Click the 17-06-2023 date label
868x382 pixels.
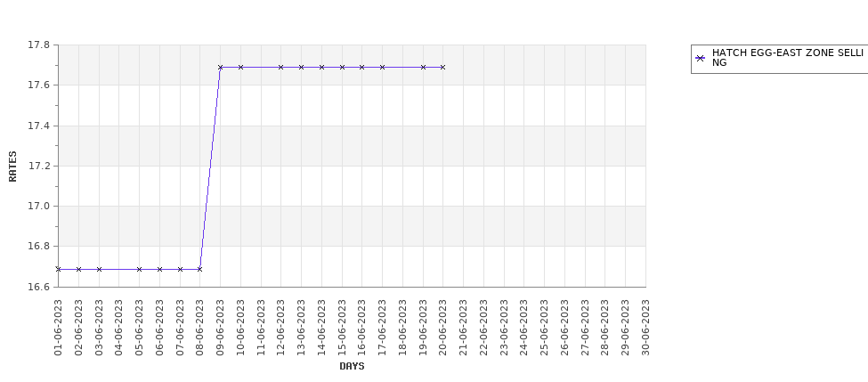[x=383, y=327]
